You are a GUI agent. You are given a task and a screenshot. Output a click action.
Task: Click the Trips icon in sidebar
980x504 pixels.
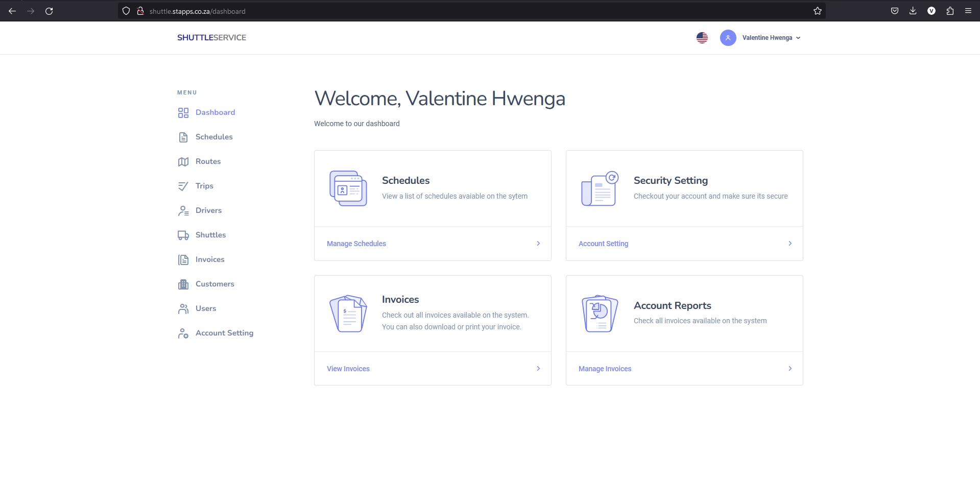click(183, 186)
